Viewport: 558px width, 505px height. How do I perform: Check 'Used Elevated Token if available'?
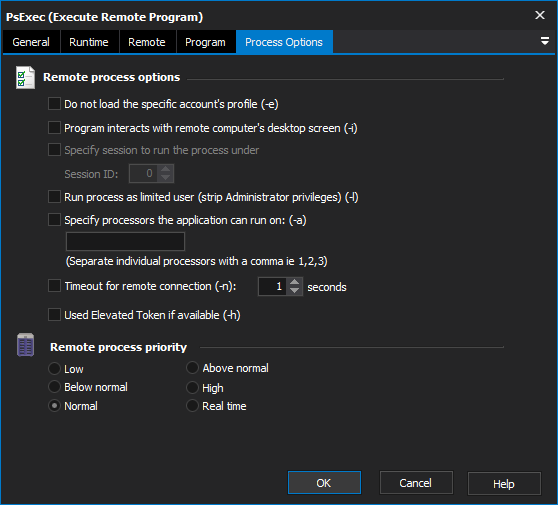tap(54, 315)
